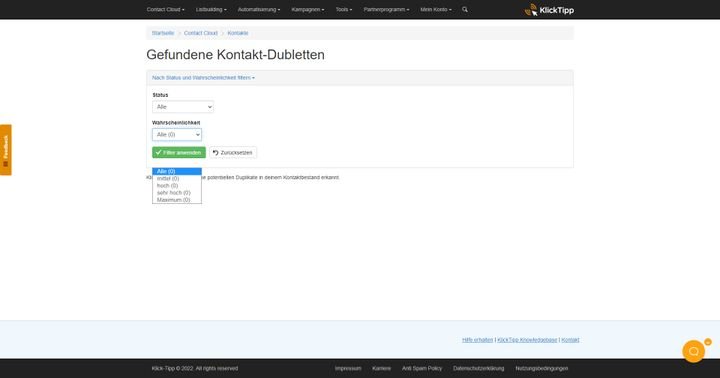Open KlickTipp Knowledgebase link
This screenshot has height=378, width=720.
[527, 340]
